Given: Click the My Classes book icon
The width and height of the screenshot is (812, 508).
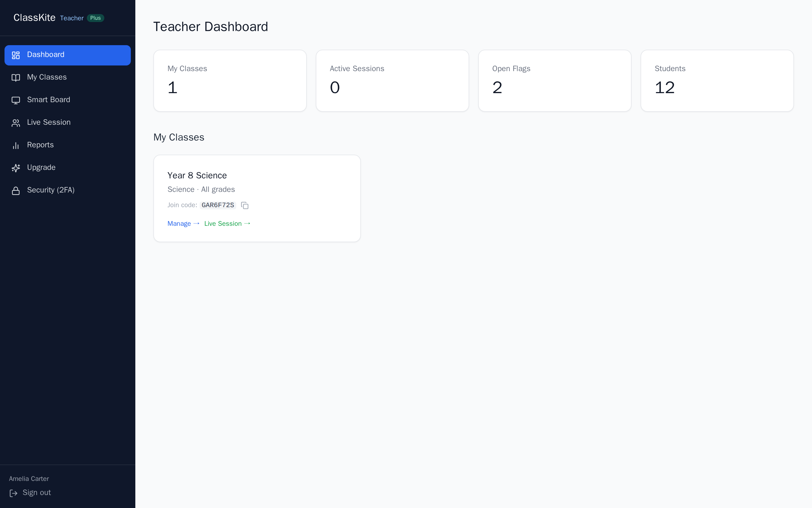Looking at the screenshot, I should click(x=16, y=78).
